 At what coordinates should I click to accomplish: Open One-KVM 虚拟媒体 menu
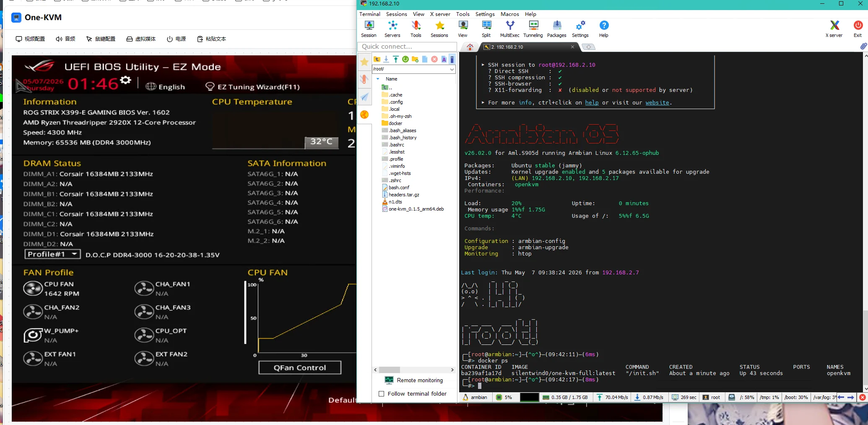pos(141,39)
